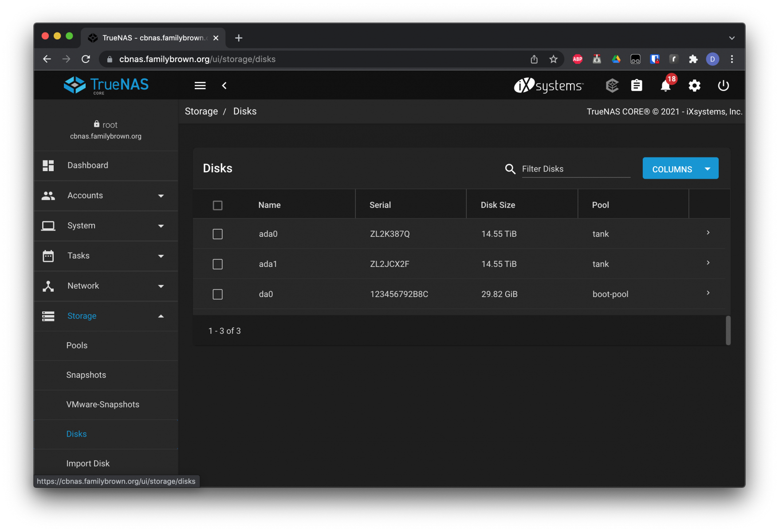Click the Accounts people icon in sidebar
779x532 pixels.
click(x=48, y=196)
